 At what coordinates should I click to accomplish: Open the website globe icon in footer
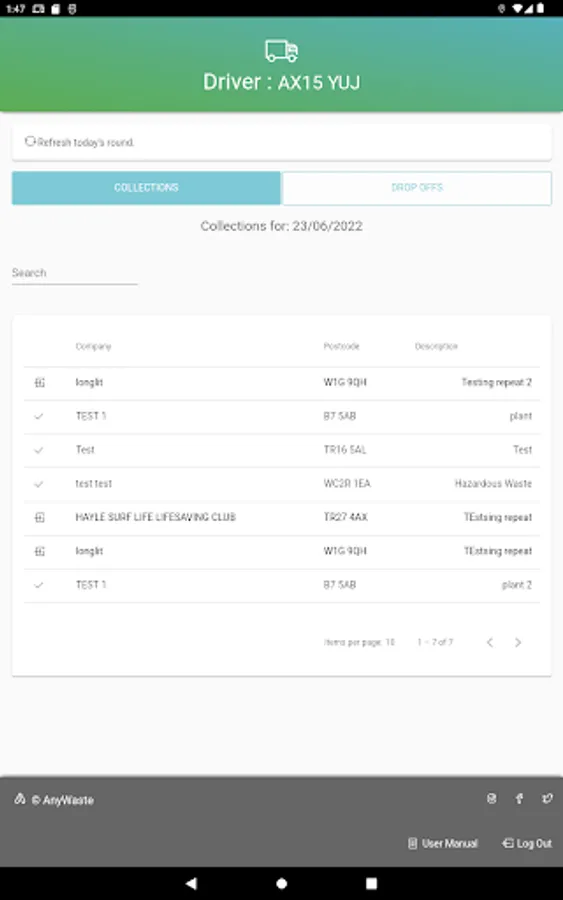(491, 798)
